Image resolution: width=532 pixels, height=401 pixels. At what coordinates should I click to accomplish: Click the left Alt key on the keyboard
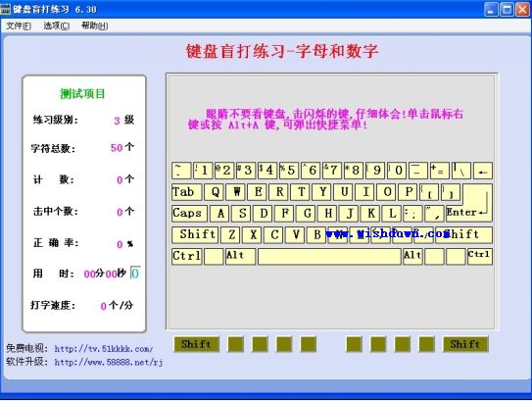[241, 256]
